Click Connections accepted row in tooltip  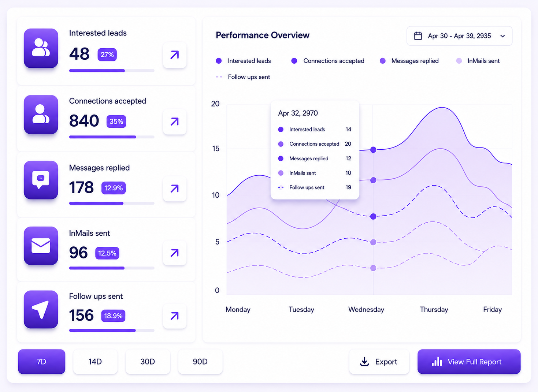pos(315,144)
